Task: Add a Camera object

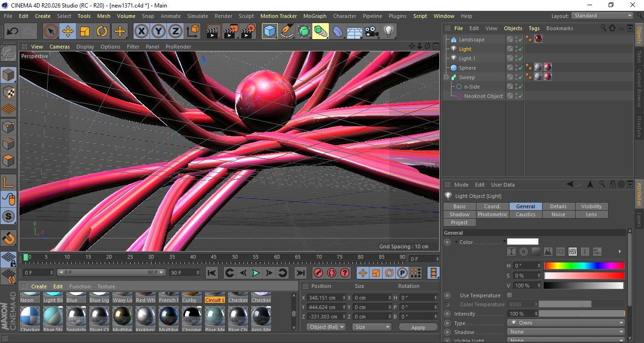Action: (x=371, y=32)
